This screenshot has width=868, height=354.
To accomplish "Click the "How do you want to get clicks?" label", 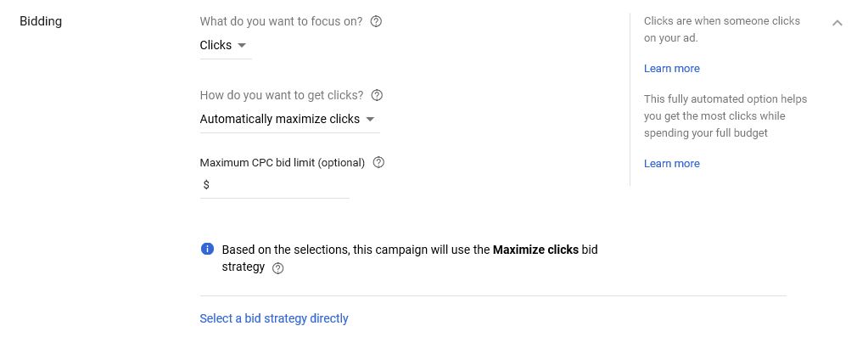I will (x=282, y=95).
